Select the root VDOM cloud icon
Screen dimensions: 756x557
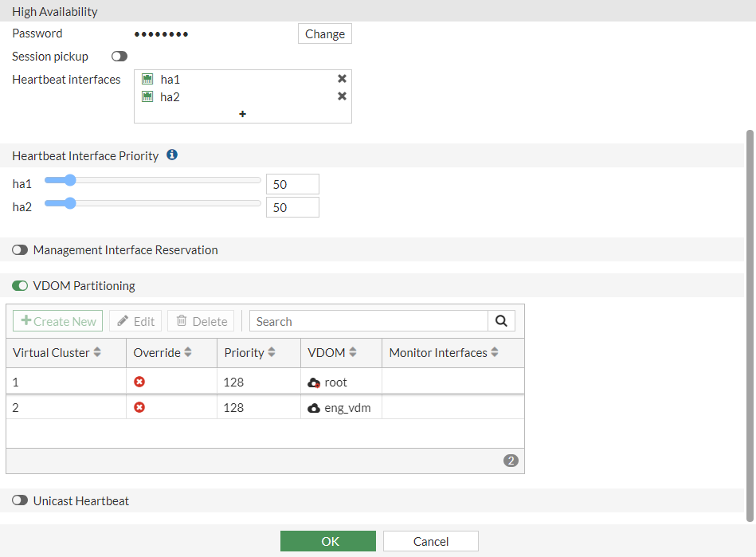tap(312, 382)
